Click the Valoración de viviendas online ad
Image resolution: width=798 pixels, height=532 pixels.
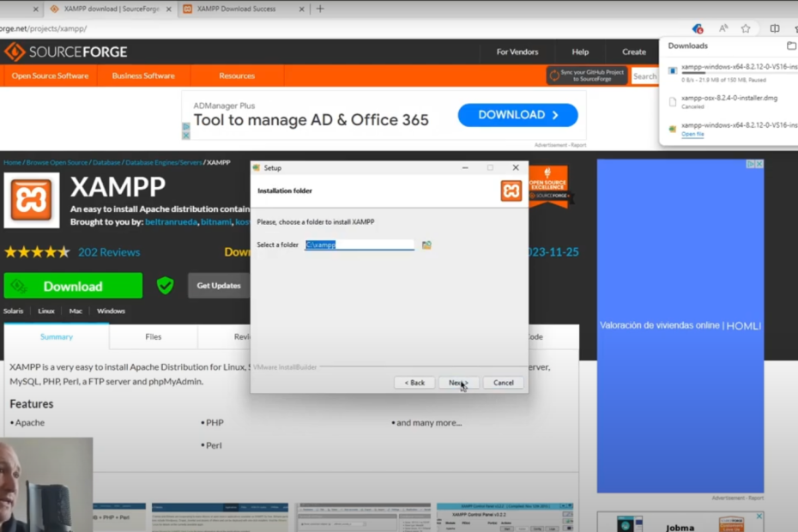(680, 326)
